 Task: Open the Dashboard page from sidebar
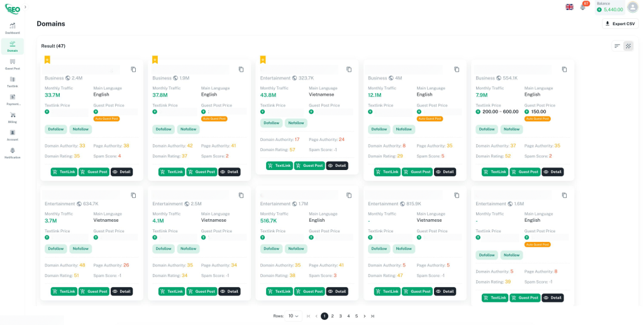(x=13, y=28)
